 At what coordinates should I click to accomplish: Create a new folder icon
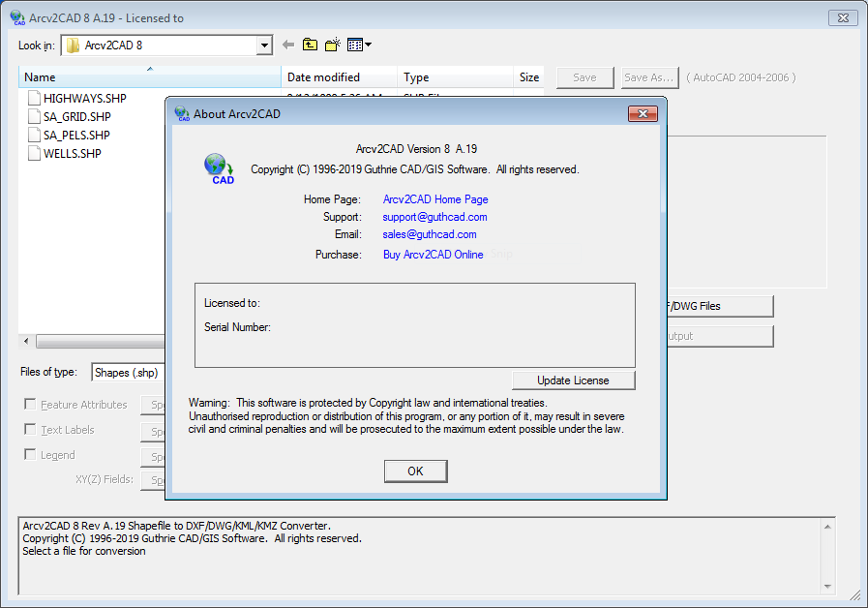[x=333, y=45]
